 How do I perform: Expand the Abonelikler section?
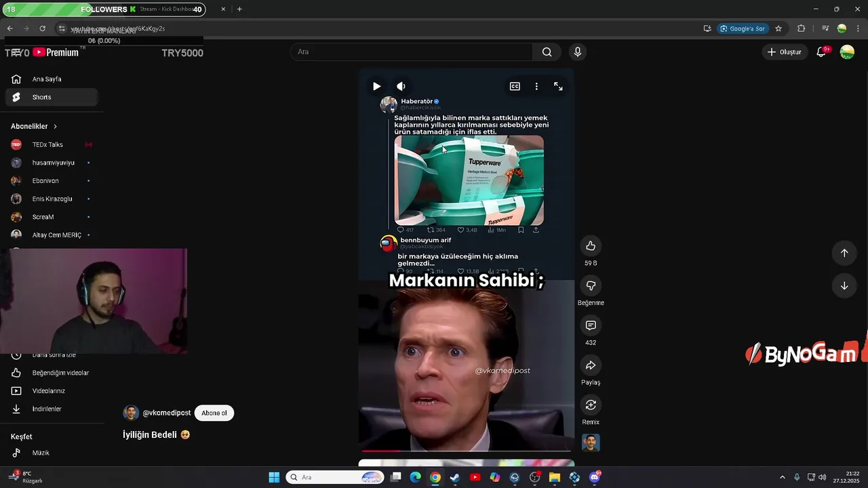pyautogui.click(x=34, y=127)
